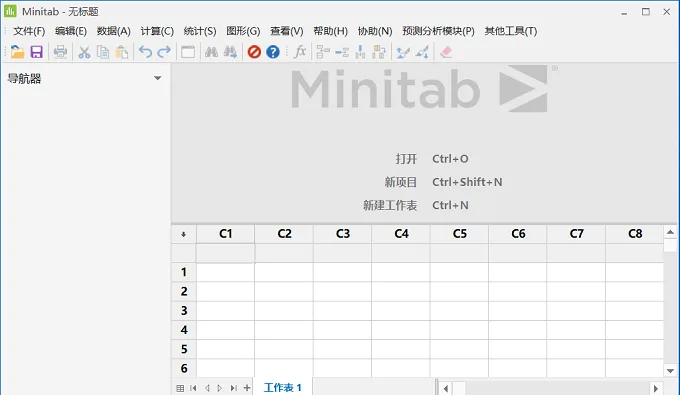Click cell in row 4 of C5
680x395 pixels.
point(460,330)
